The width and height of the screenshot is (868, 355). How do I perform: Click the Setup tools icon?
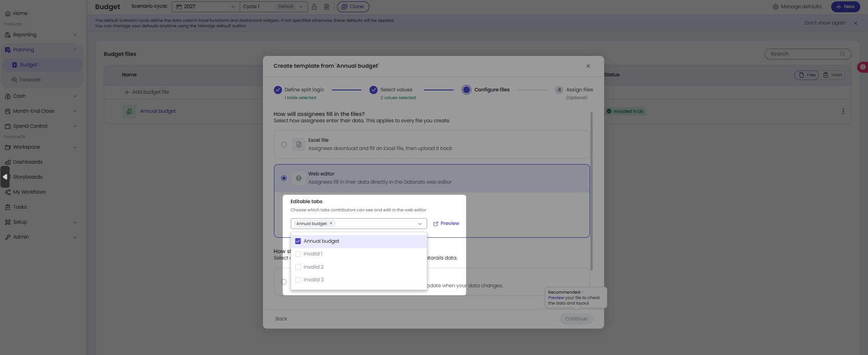click(x=8, y=222)
